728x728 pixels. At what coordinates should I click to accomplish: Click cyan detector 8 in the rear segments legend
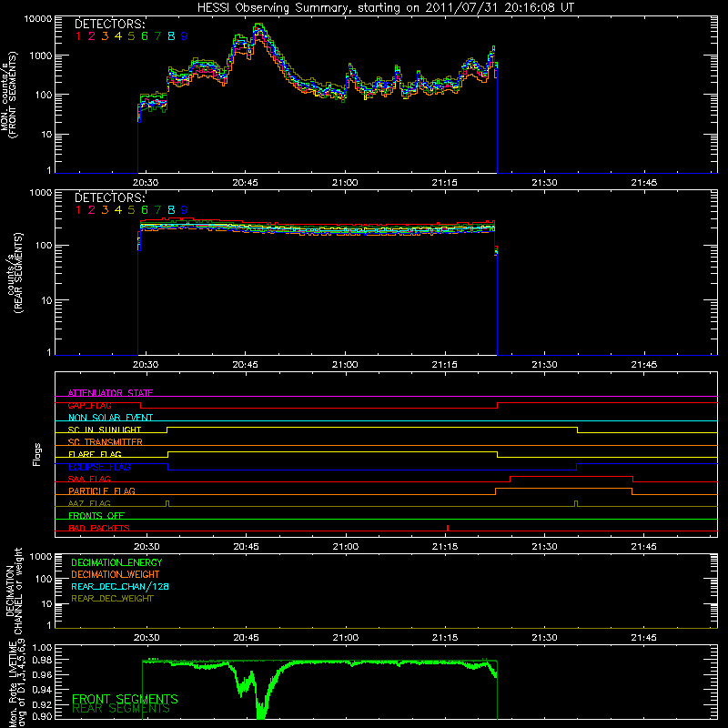pos(171,210)
